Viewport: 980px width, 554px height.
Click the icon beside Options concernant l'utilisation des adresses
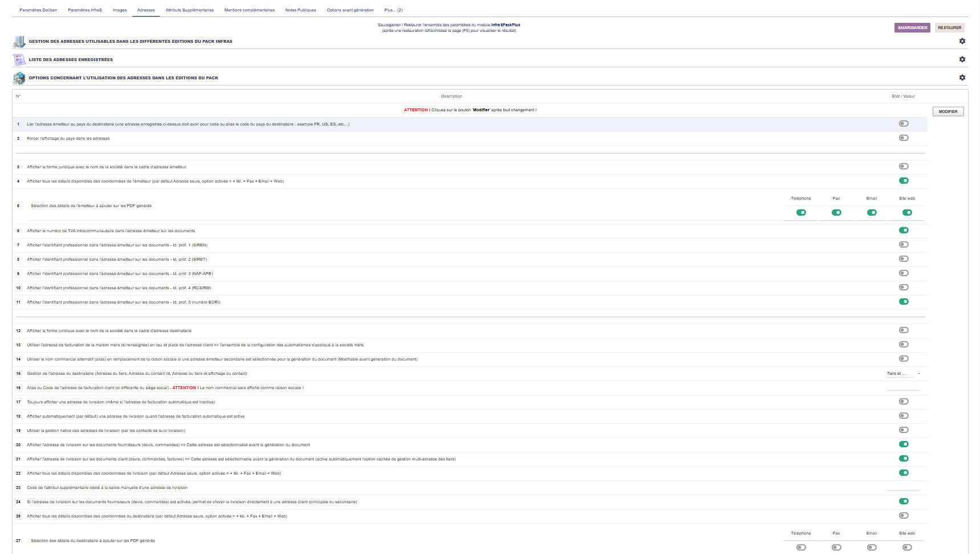coord(19,78)
